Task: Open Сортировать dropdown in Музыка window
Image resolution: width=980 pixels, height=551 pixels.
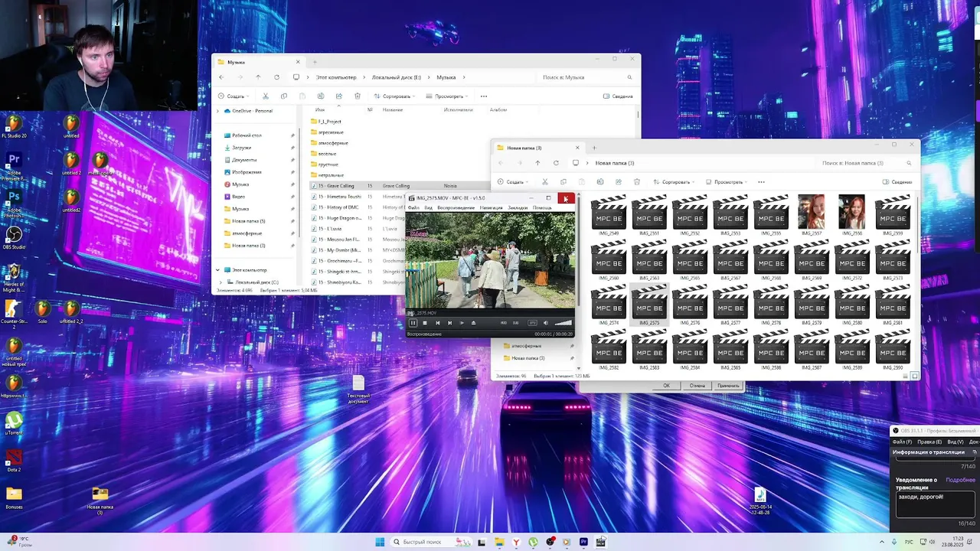Action: 394,96
